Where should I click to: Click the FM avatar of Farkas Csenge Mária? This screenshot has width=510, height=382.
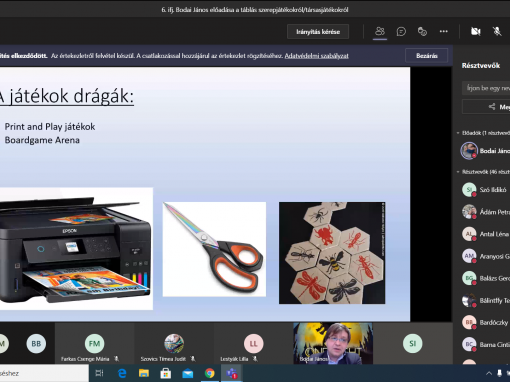pos(94,343)
